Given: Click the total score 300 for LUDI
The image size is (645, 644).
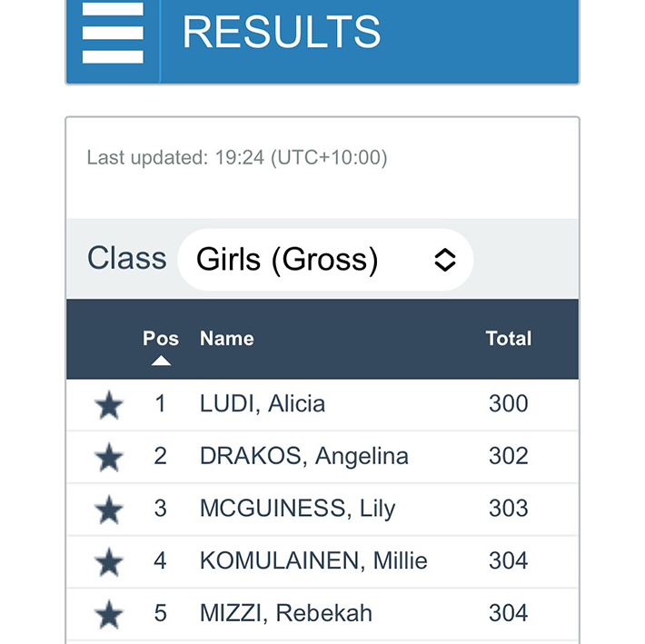Looking at the screenshot, I should (x=509, y=403).
